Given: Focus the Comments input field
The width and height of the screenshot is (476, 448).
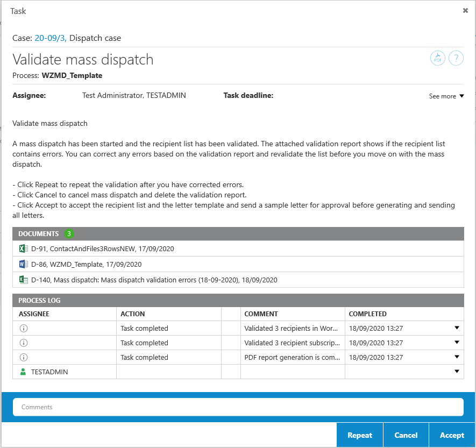Looking at the screenshot, I should coord(238,407).
